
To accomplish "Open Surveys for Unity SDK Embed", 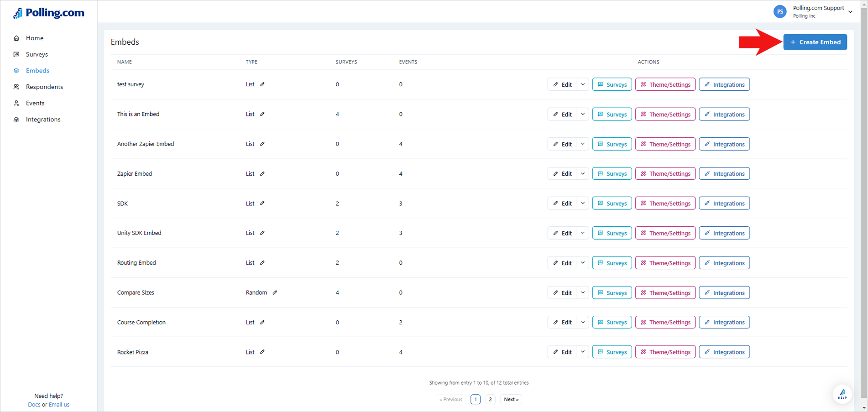I will coord(612,233).
